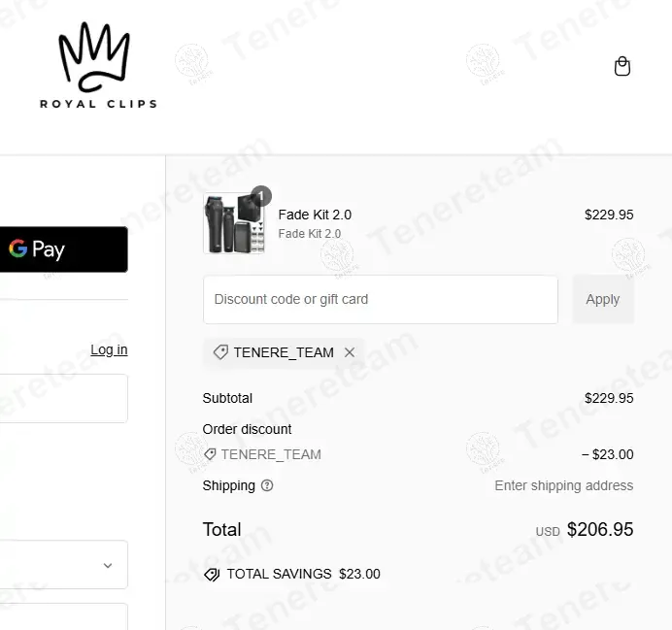672x630 pixels.
Task: Click the quantity badge on the product image
Action: point(260,195)
